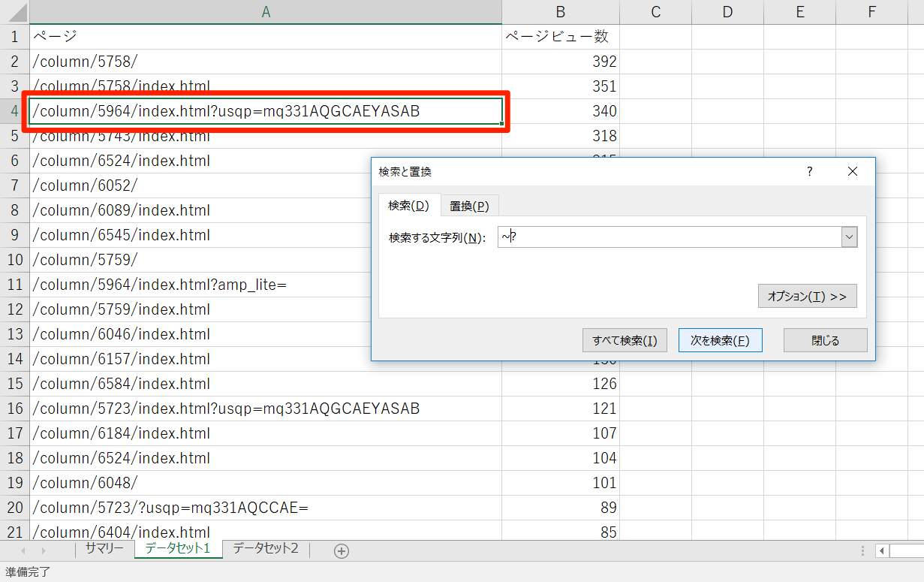Click page view value 107
Viewport: 924px width, 582px height.
pos(561,433)
